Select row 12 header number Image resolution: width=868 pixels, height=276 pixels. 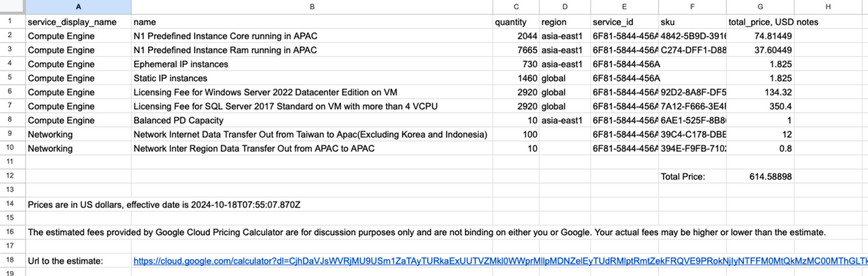12,176
